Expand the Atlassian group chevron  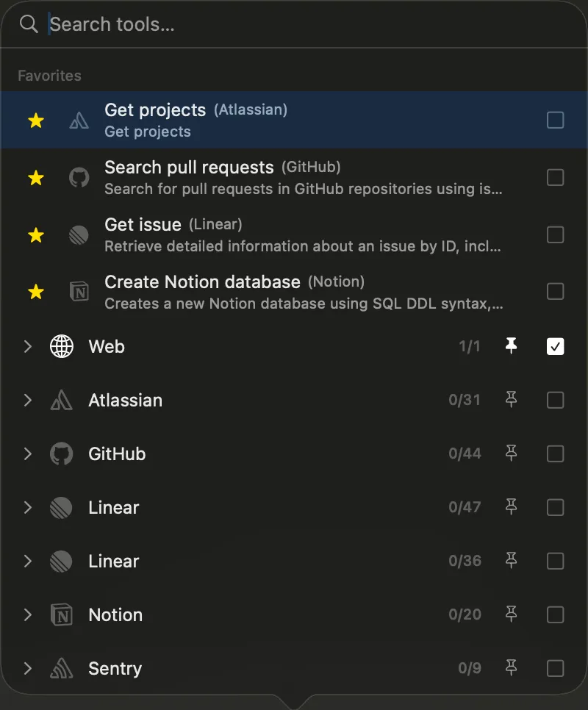pyautogui.click(x=28, y=401)
